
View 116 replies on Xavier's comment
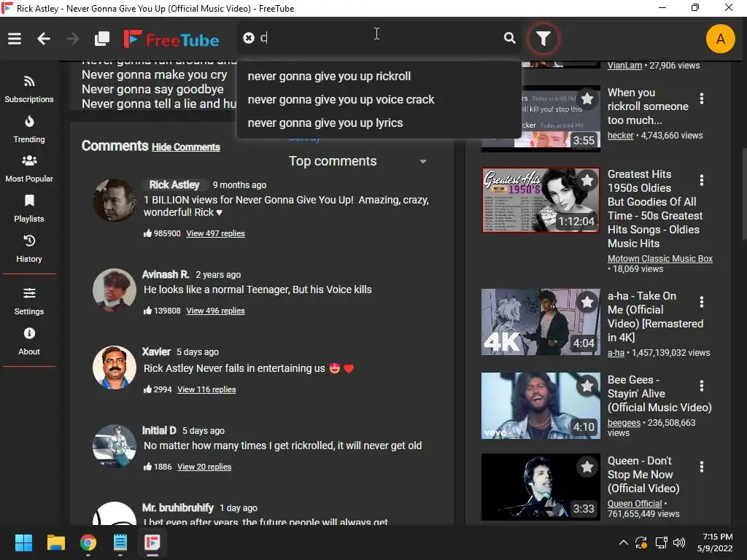pos(206,389)
